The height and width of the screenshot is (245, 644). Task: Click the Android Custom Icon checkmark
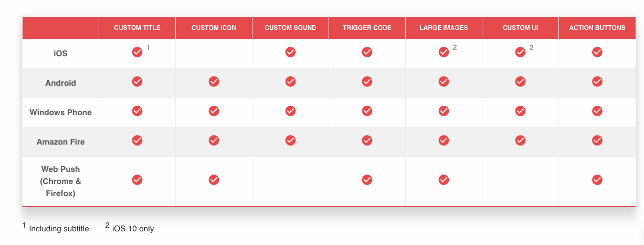click(214, 81)
